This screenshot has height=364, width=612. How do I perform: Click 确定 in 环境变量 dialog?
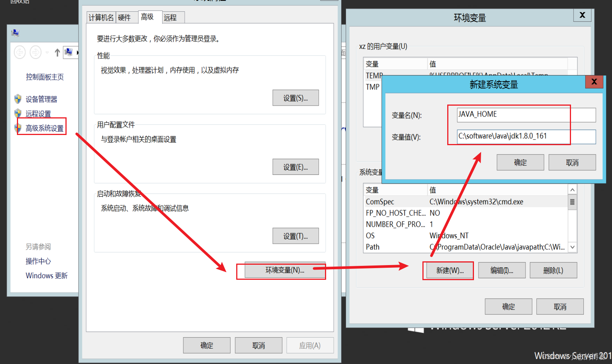[x=509, y=306]
